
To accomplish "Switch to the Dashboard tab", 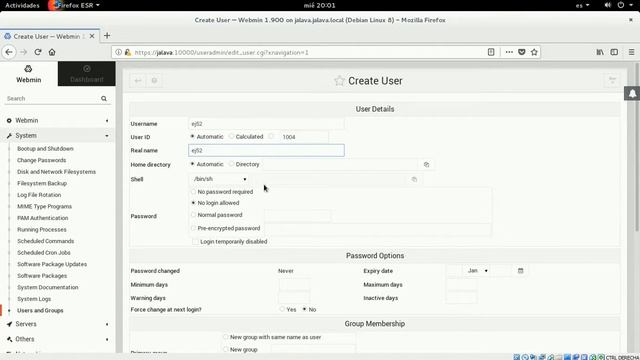I will [87, 74].
